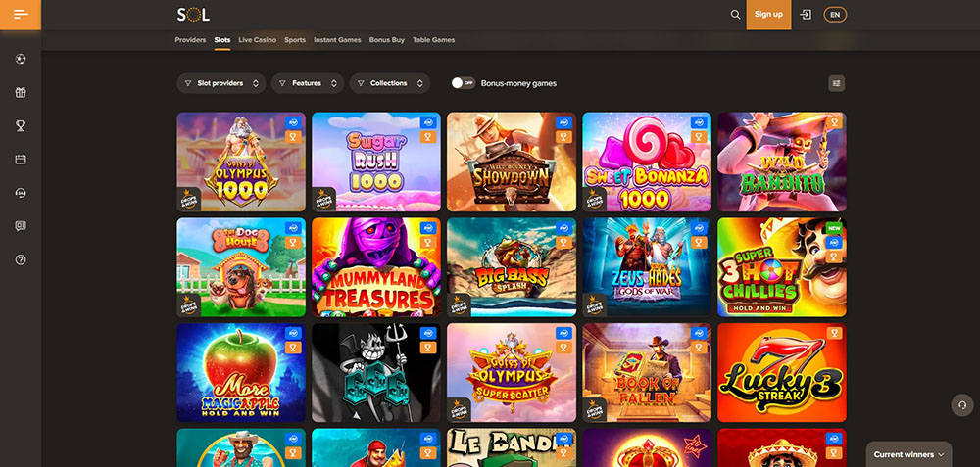Open the search magnifier icon
This screenshot has height=467, width=980.
735,15
